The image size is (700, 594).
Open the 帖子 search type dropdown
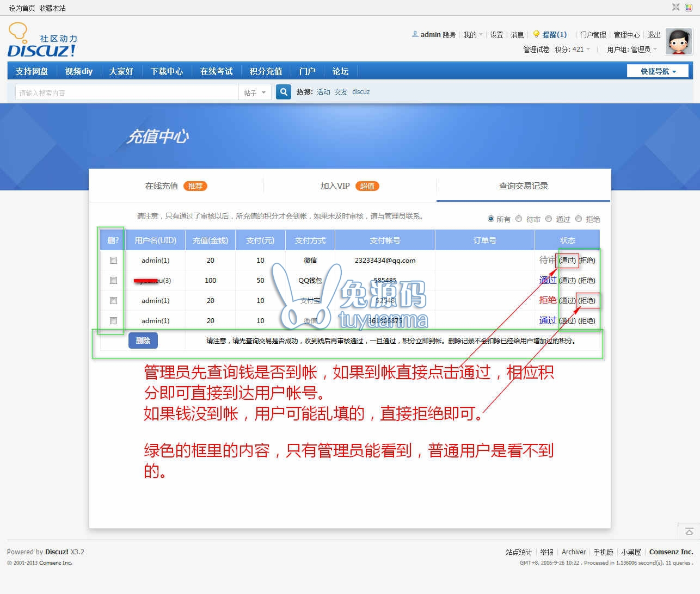click(x=255, y=92)
